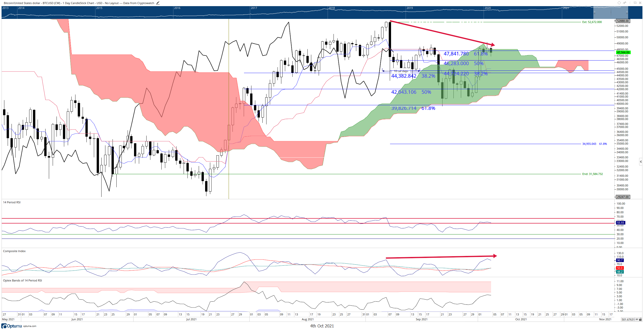Click the 35000.00 price axis label
The image size is (644, 330).
pyautogui.click(x=622, y=144)
